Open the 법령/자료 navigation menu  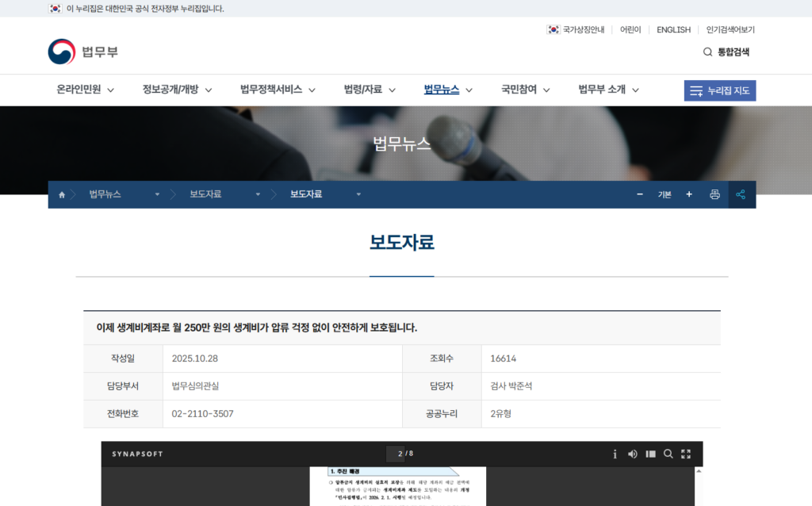[x=370, y=90]
